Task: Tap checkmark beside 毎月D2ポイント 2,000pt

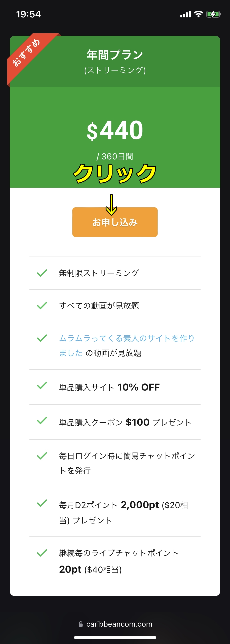Action: pos(42,503)
